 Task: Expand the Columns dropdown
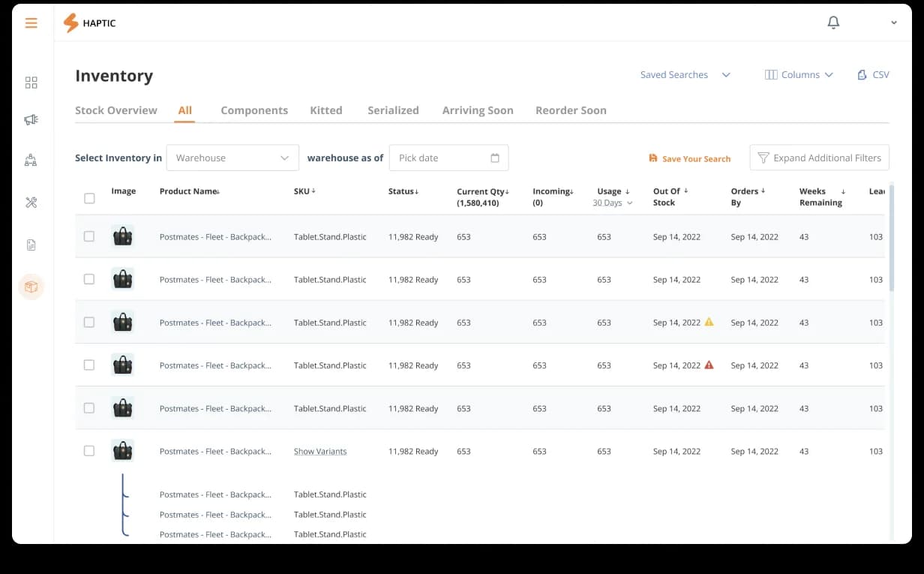coord(799,75)
